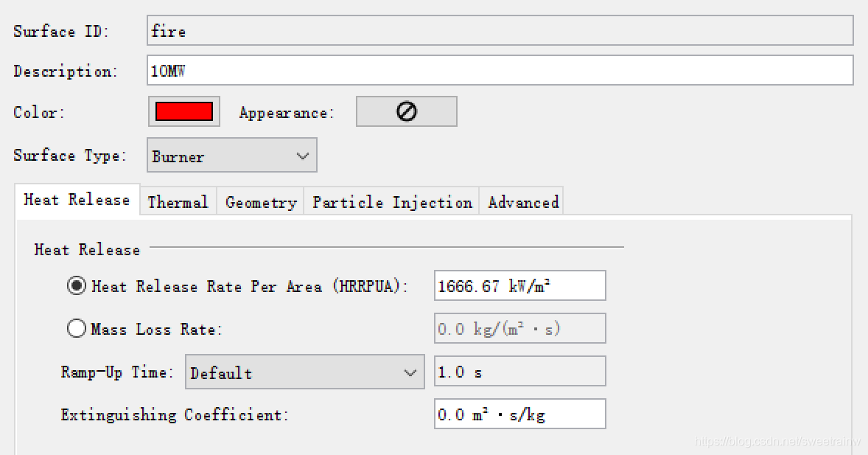
Task: Click the Extinguishing Coefficient label
Action: click(x=175, y=414)
